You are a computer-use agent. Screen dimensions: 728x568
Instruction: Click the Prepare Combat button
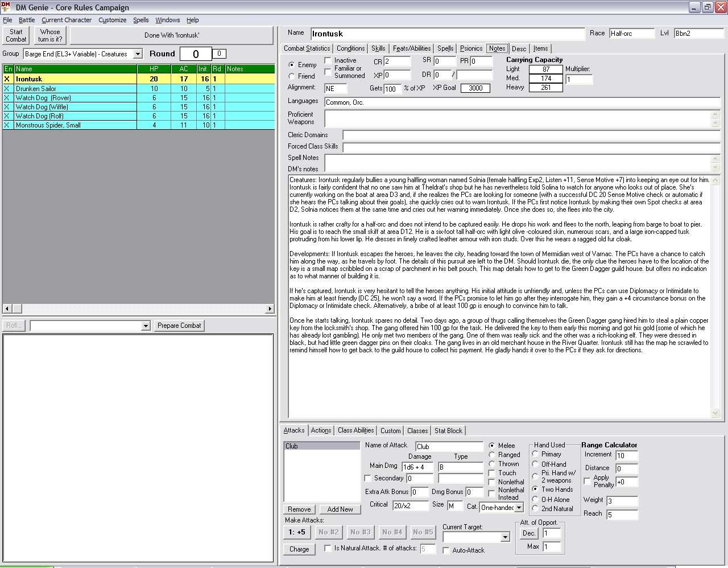179,326
